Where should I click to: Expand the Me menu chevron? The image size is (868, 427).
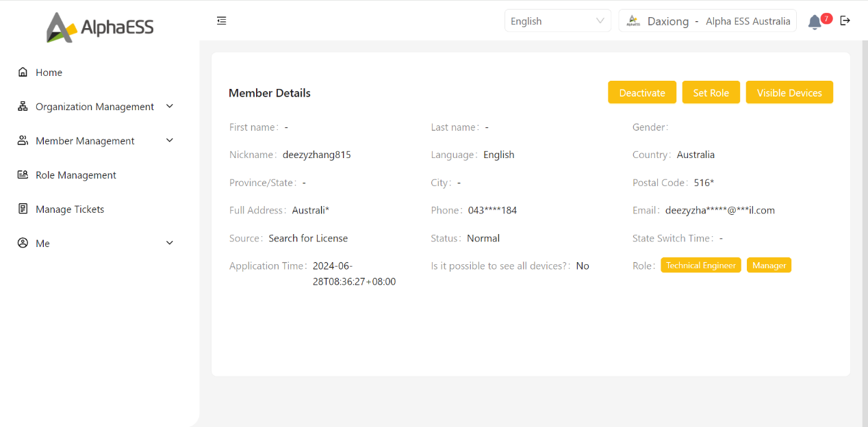pyautogui.click(x=170, y=243)
